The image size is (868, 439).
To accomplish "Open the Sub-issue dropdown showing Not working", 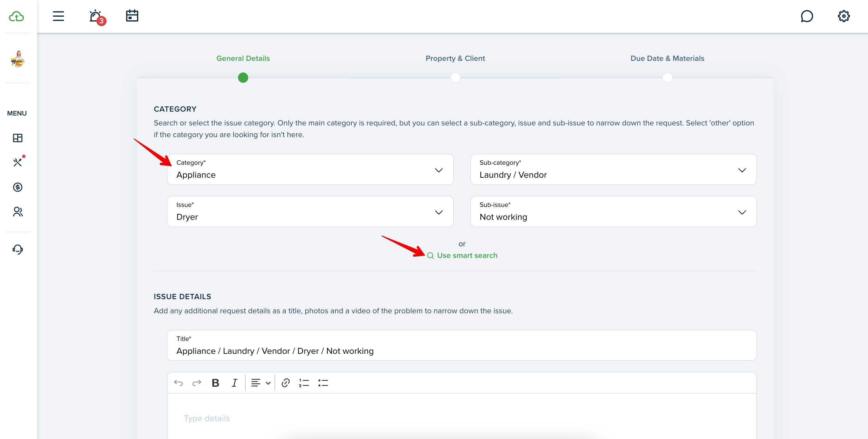I will click(613, 212).
